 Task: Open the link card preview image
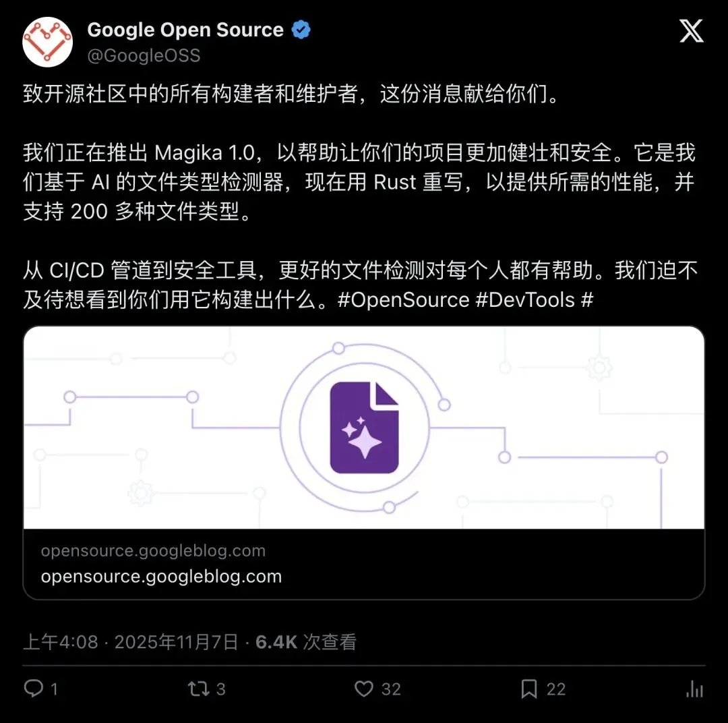pyautogui.click(x=364, y=428)
